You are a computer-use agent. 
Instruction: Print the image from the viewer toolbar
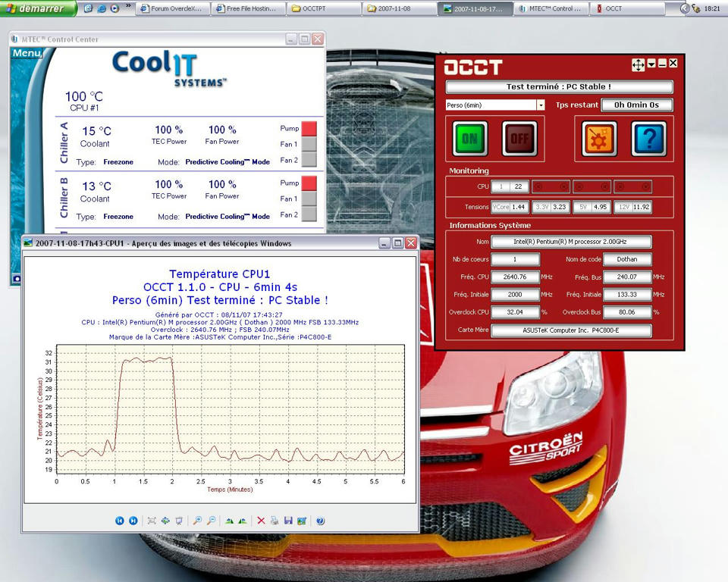(x=275, y=521)
